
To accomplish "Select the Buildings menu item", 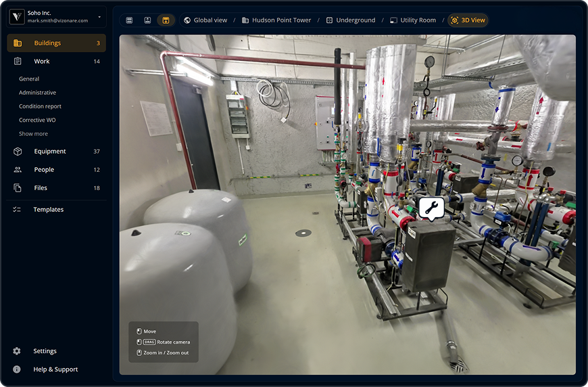I will pyautogui.click(x=56, y=43).
